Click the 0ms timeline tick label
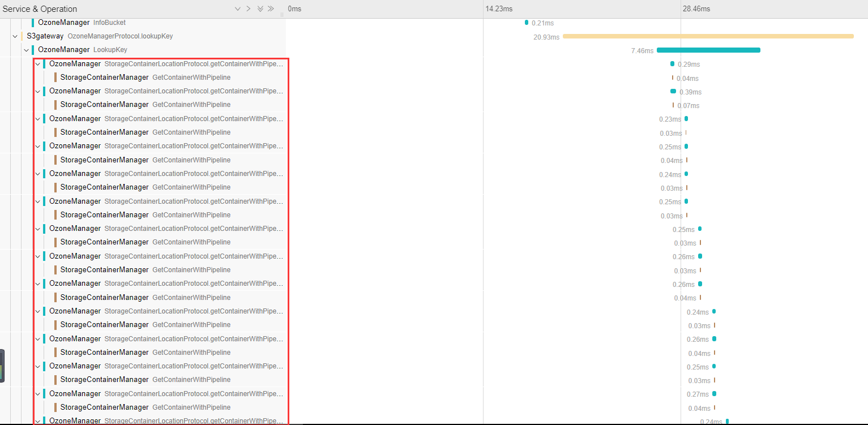The width and height of the screenshot is (868, 425). [x=294, y=9]
